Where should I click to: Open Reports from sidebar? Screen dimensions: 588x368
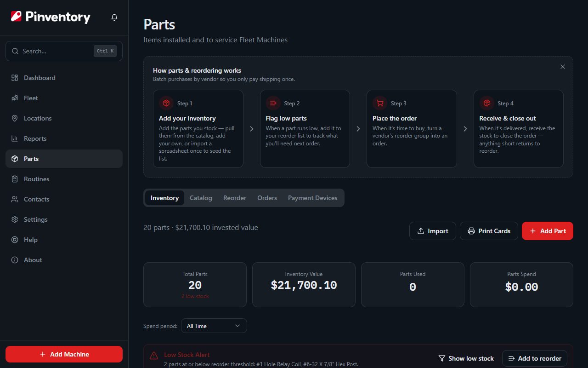click(64, 138)
